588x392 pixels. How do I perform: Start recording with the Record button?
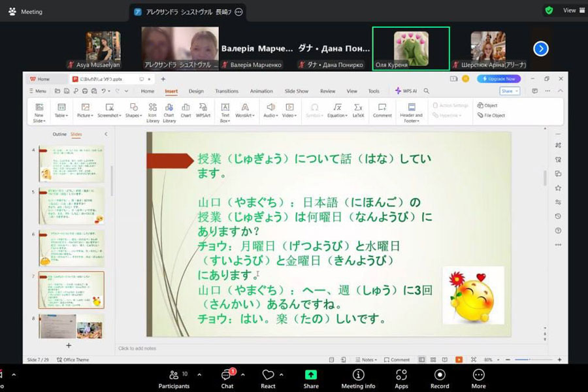pyautogui.click(x=440, y=378)
